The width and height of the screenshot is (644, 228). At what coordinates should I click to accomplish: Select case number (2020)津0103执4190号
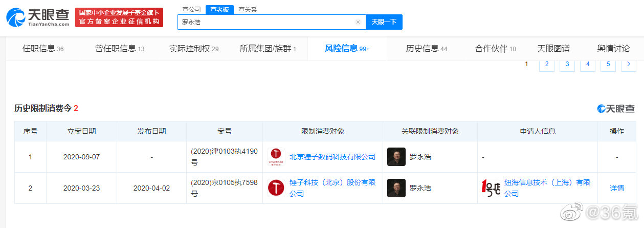(x=224, y=157)
